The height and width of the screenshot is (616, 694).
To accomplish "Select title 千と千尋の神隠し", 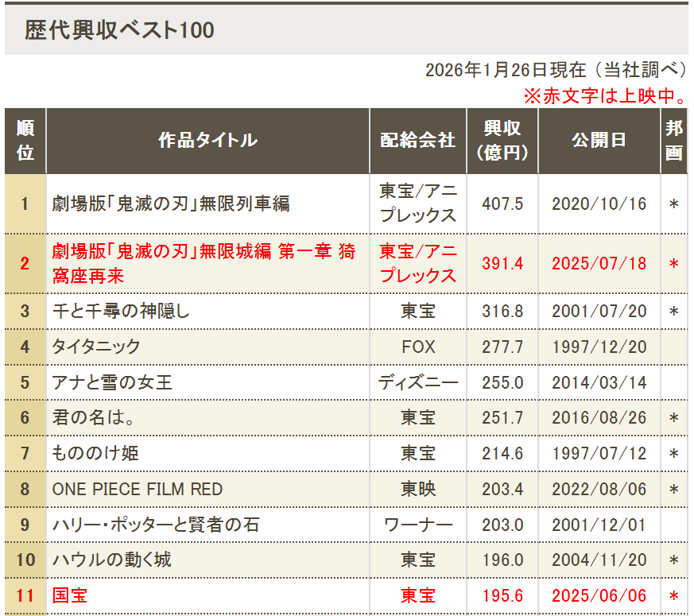I will coord(121,311).
